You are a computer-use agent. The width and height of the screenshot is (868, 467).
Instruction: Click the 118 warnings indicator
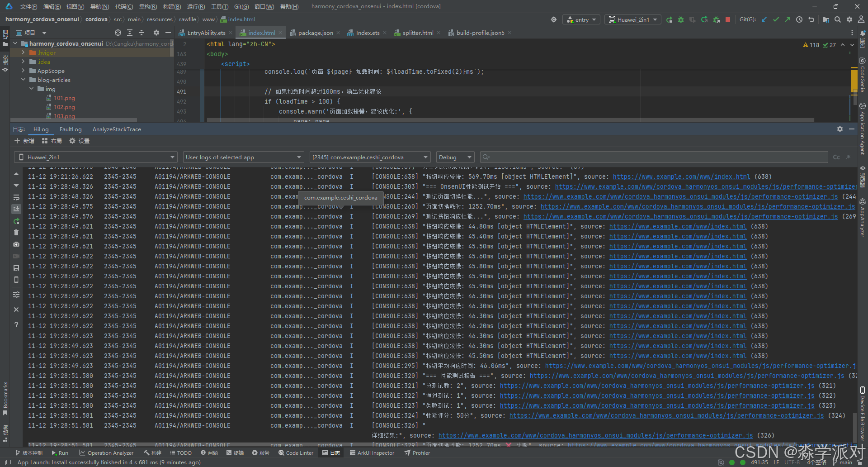tap(811, 45)
